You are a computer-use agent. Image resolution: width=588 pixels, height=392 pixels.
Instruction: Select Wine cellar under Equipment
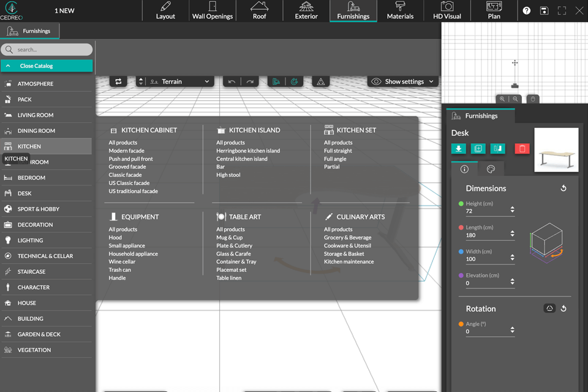122,262
